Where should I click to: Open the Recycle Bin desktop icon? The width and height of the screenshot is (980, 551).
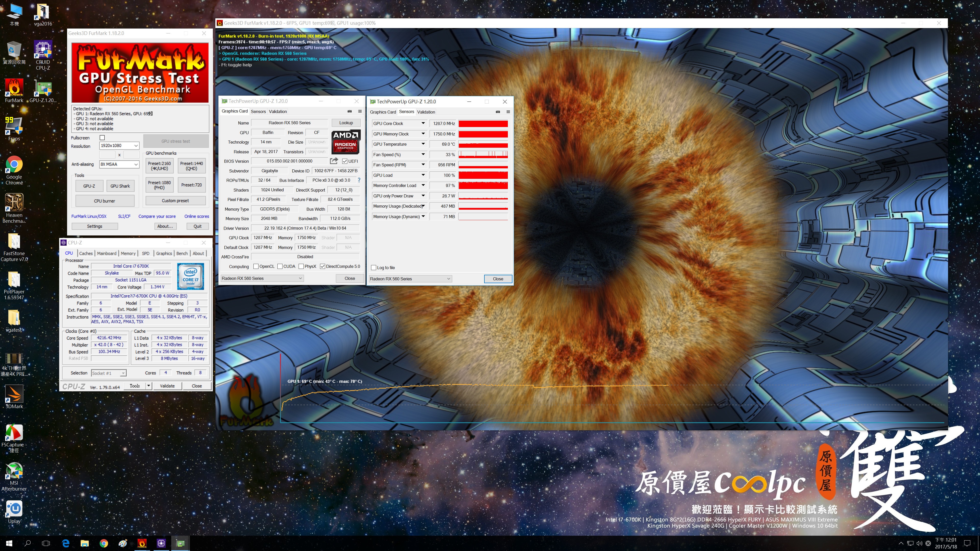14,53
